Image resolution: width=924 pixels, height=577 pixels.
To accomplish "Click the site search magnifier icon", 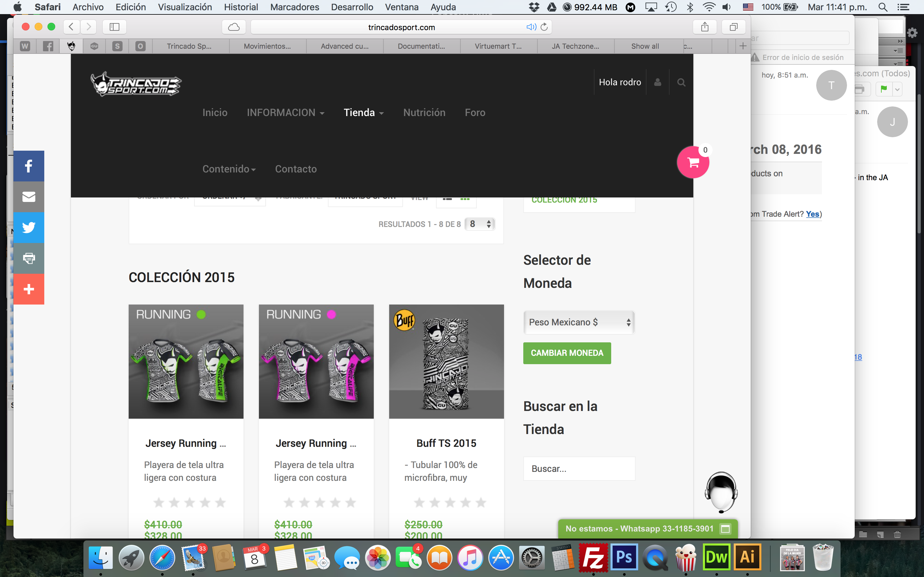I will [x=681, y=82].
